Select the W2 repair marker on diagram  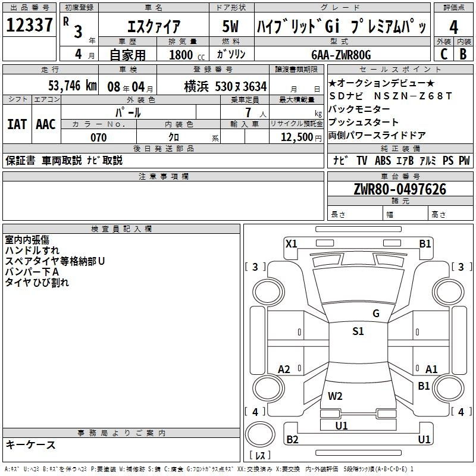pyautogui.click(x=335, y=396)
